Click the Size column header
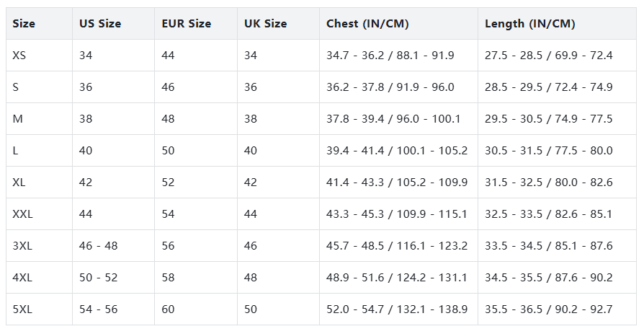 tap(24, 24)
